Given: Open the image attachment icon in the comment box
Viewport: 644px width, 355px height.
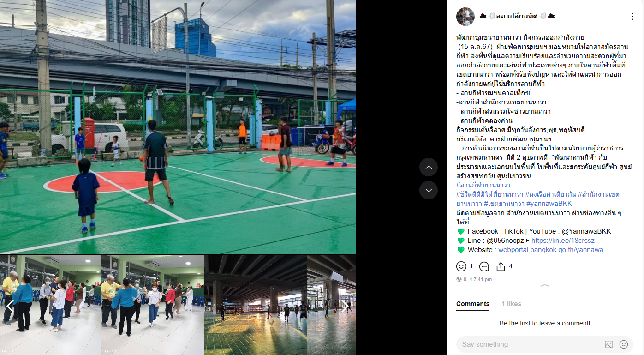Looking at the screenshot, I should coord(609,344).
